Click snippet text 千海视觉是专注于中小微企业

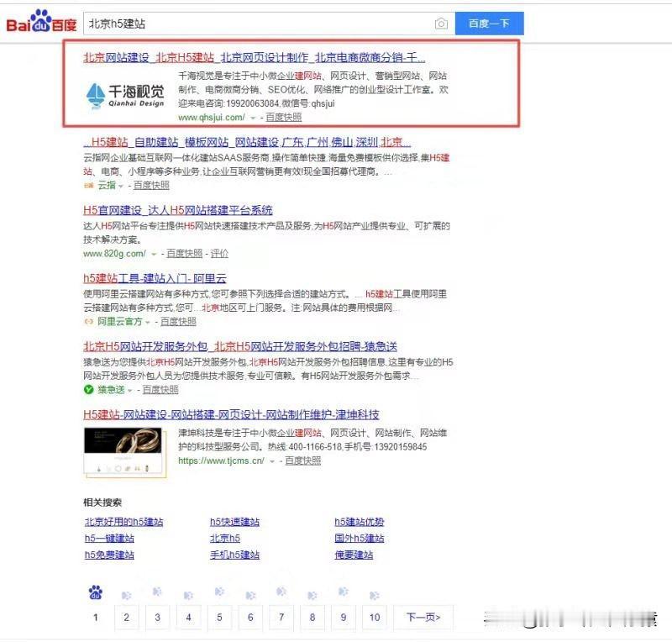[237, 76]
